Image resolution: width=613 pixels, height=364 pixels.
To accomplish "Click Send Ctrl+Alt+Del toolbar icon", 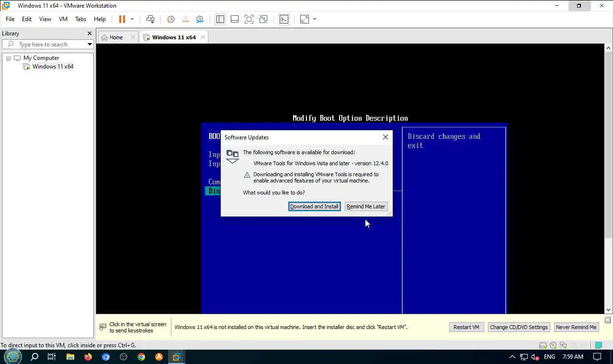I will pyautogui.click(x=150, y=19).
